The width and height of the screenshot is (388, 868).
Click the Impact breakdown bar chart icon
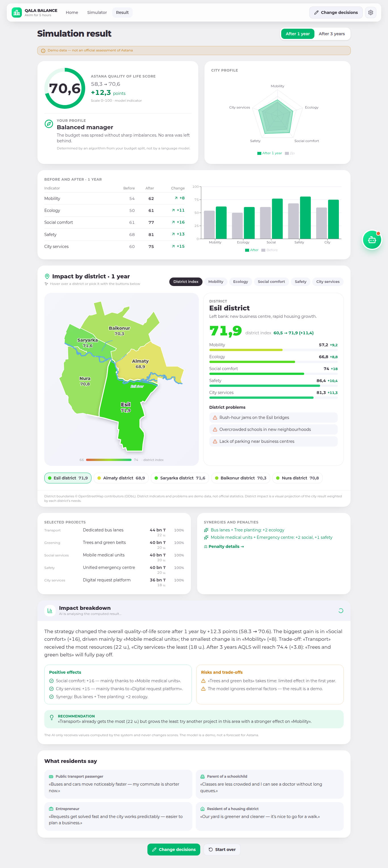[50, 610]
